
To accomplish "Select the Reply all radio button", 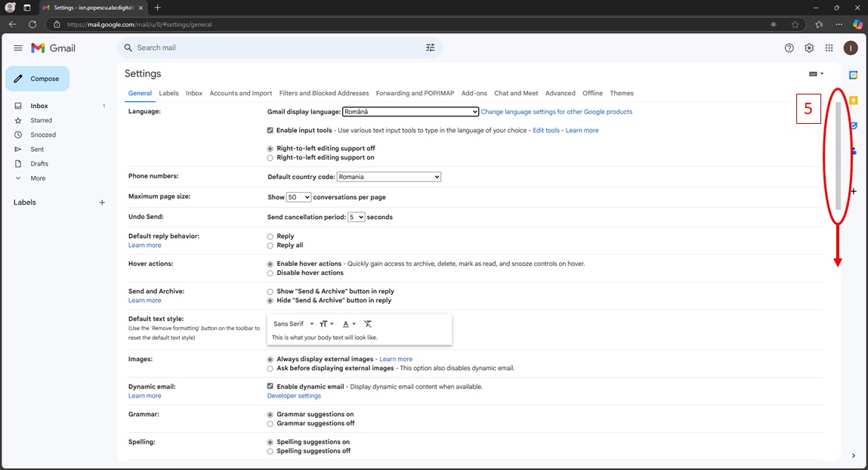I will [x=270, y=246].
